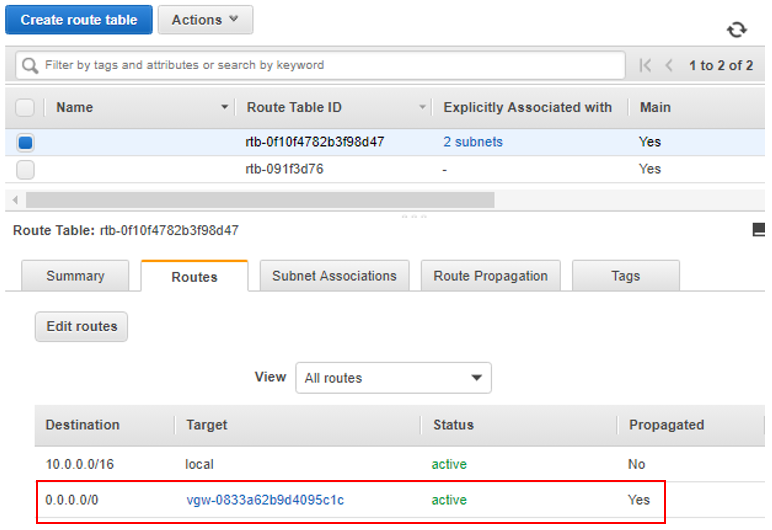Screen dimensions: 772x530
Task: Toggle the select-all checkbox in header
Action: 26,107
